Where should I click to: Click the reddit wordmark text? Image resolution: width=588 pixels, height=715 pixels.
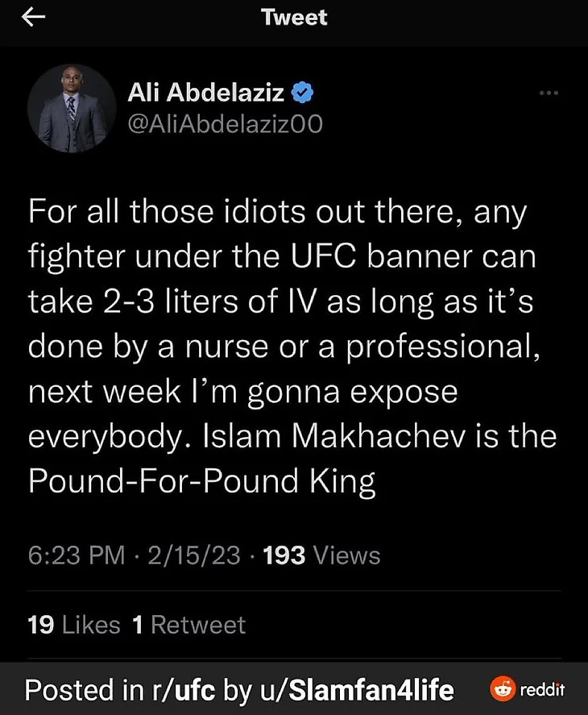point(543,691)
